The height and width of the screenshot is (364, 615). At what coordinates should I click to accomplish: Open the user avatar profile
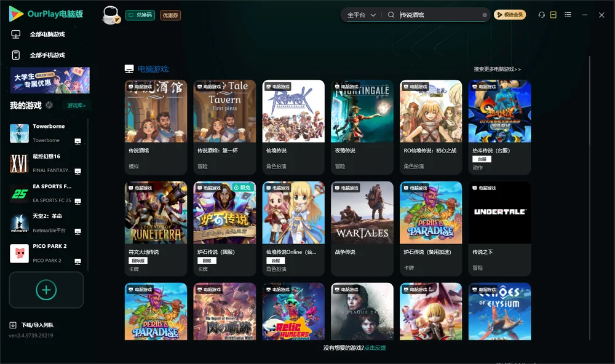pyautogui.click(x=111, y=15)
